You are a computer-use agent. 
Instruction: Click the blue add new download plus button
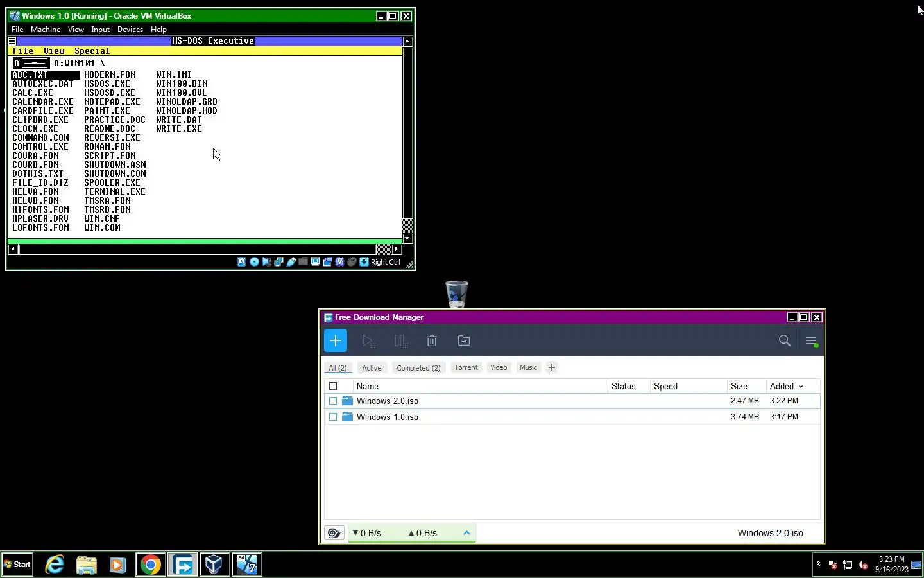click(x=335, y=340)
